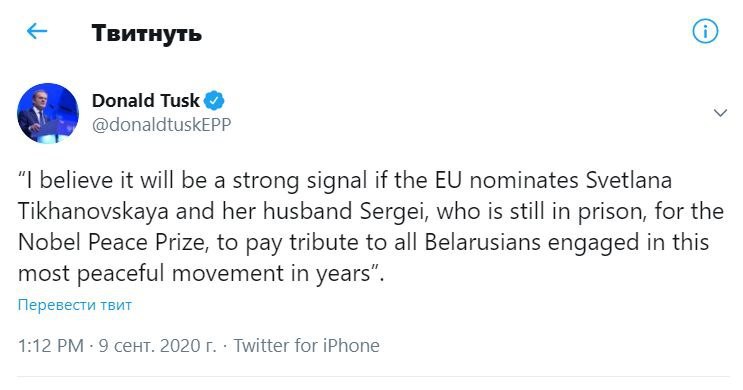Open the 1:12 PM timestamp link
This screenshot has width=743, height=390.
tap(51, 345)
